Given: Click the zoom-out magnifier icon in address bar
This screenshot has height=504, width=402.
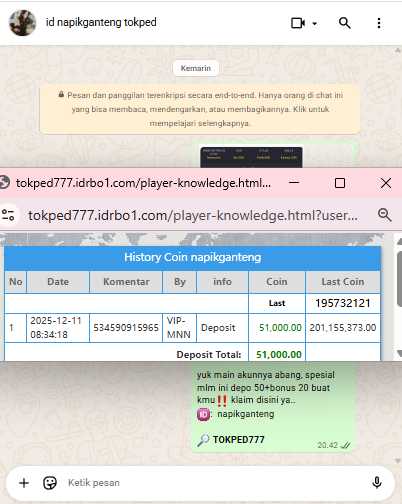Looking at the screenshot, I should (x=384, y=215).
